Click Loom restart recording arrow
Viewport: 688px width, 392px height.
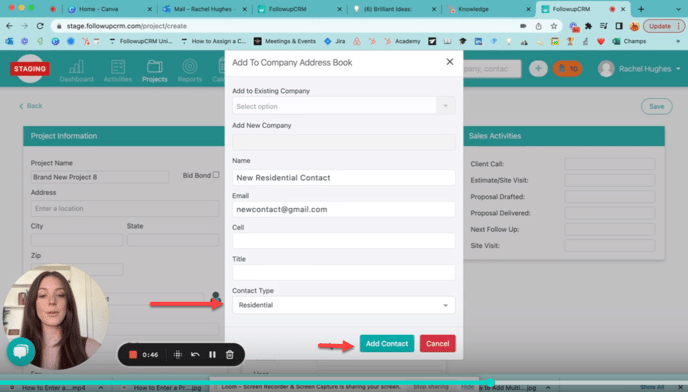pyautogui.click(x=195, y=354)
